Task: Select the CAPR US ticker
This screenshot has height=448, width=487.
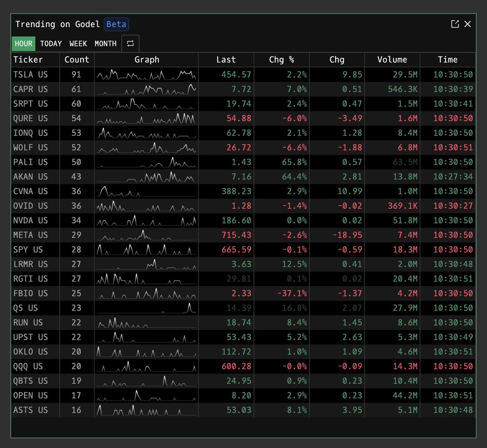Action: tap(30, 89)
